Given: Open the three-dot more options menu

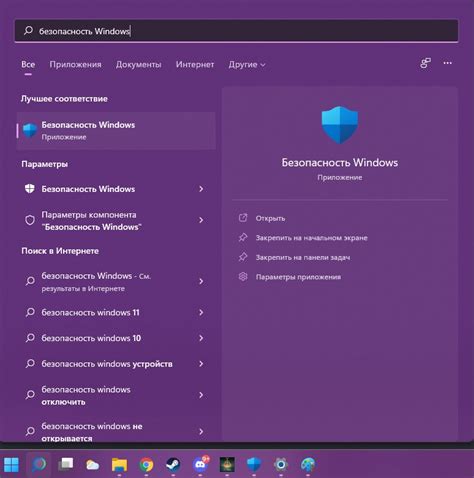Looking at the screenshot, I should 448,63.
